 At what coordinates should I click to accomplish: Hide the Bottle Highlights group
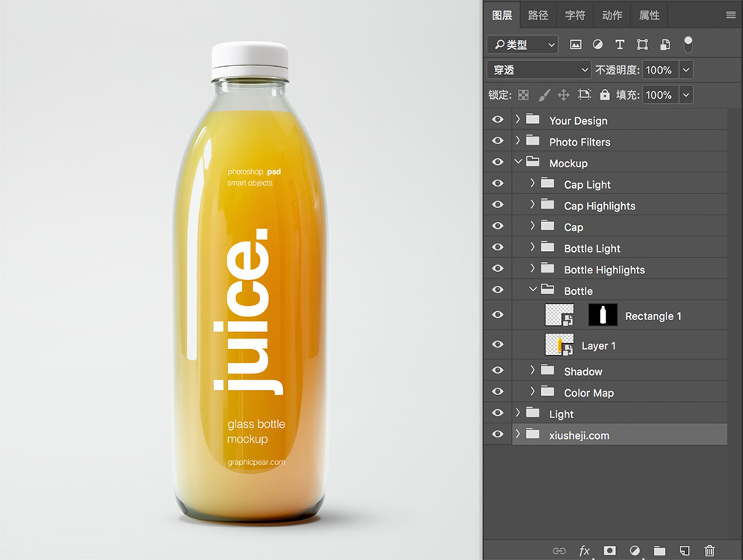coord(497,269)
